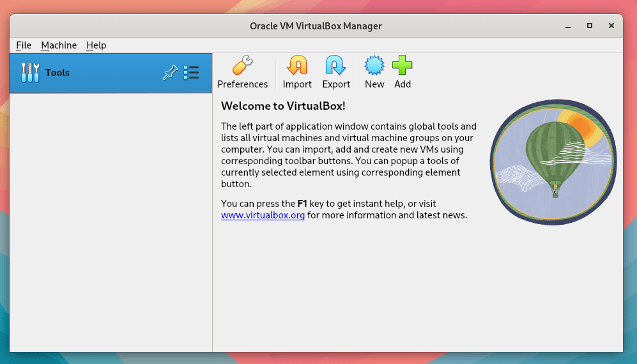Follow the www.virtualbox.org link
Screen dimensions: 637x364
[x=263, y=215]
